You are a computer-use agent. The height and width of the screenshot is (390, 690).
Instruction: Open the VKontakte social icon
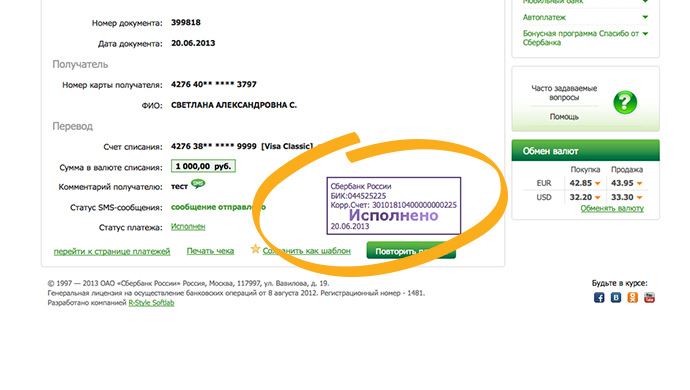(x=616, y=298)
